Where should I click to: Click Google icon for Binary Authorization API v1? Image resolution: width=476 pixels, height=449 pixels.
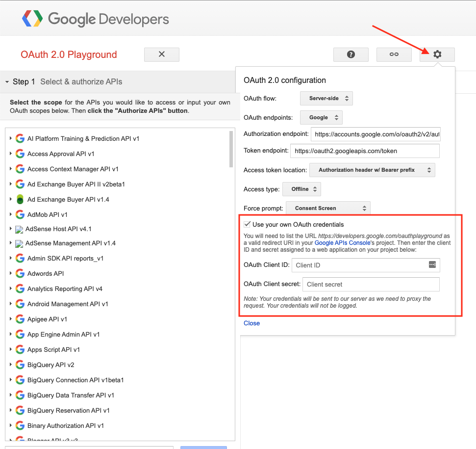click(20, 425)
